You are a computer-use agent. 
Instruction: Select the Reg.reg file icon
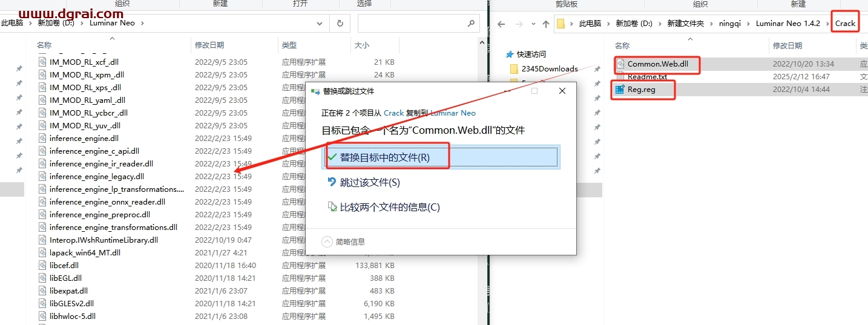point(620,90)
